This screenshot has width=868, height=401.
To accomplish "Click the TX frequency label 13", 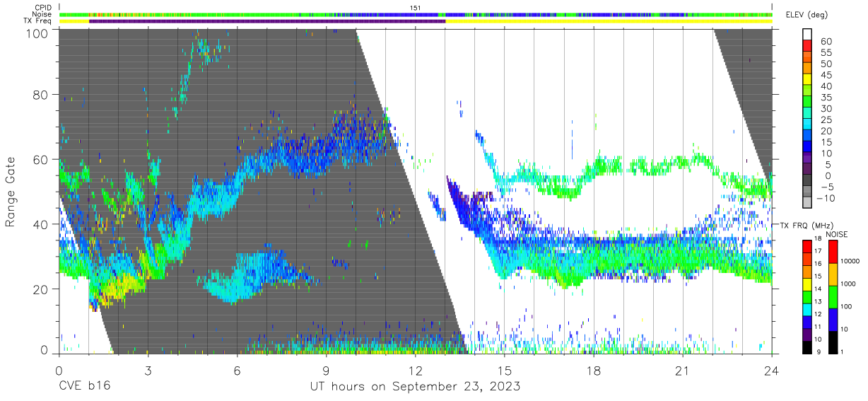I will pyautogui.click(x=819, y=302).
